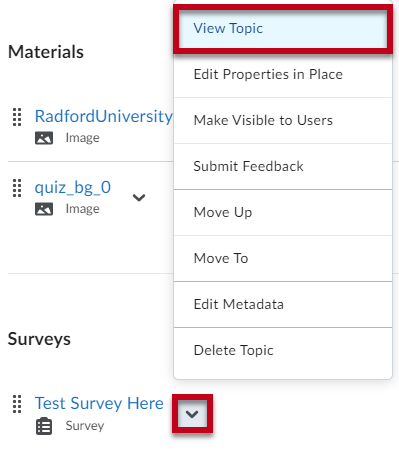Click the image icon under RadfordUniversity
This screenshot has width=399, height=459.
(44, 138)
